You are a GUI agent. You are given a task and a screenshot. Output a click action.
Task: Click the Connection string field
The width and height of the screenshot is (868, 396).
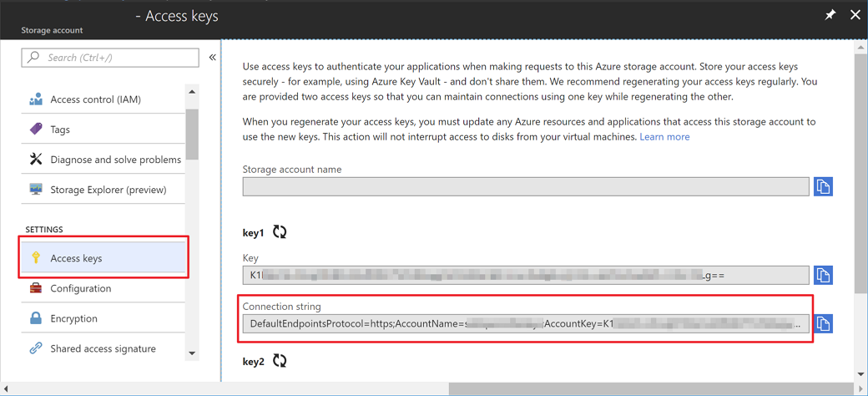[525, 323]
